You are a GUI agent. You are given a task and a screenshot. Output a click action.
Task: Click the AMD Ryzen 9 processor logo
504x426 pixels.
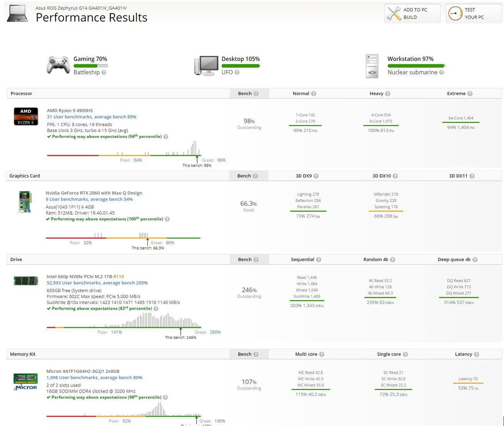point(26,116)
